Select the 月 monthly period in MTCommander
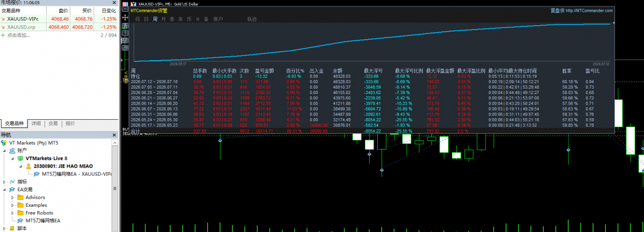Image resolution: width=644 pixels, height=232 pixels. [163, 19]
